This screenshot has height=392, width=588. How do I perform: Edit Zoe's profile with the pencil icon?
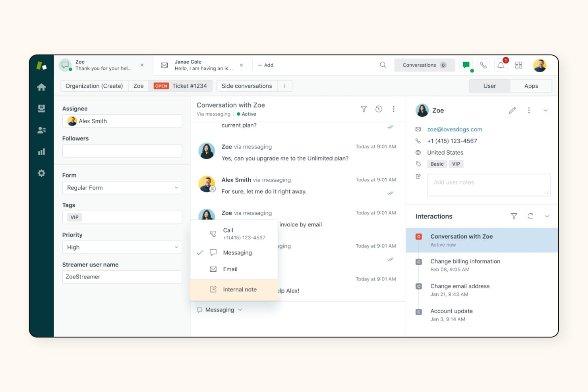pyautogui.click(x=512, y=110)
